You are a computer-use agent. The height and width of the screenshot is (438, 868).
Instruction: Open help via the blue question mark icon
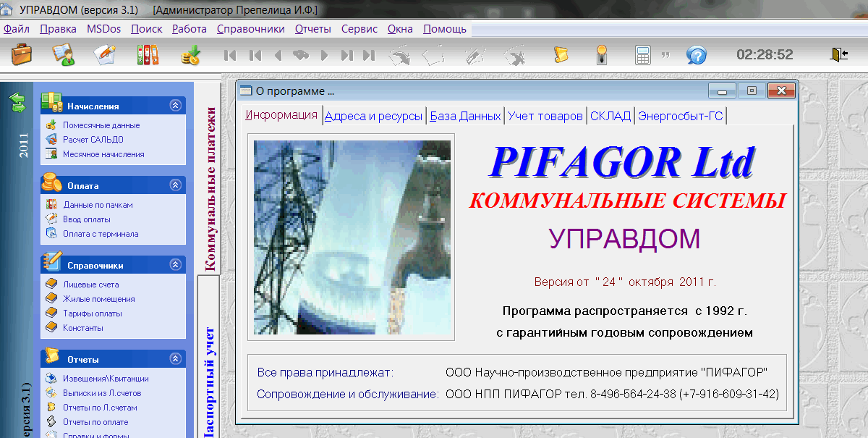pos(696,54)
